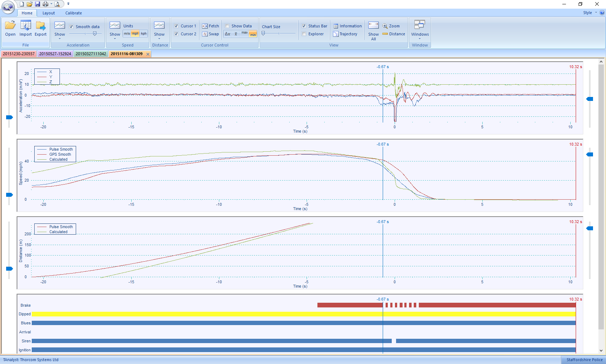
Task: Open the Trajectory view
Action: pyautogui.click(x=345, y=34)
